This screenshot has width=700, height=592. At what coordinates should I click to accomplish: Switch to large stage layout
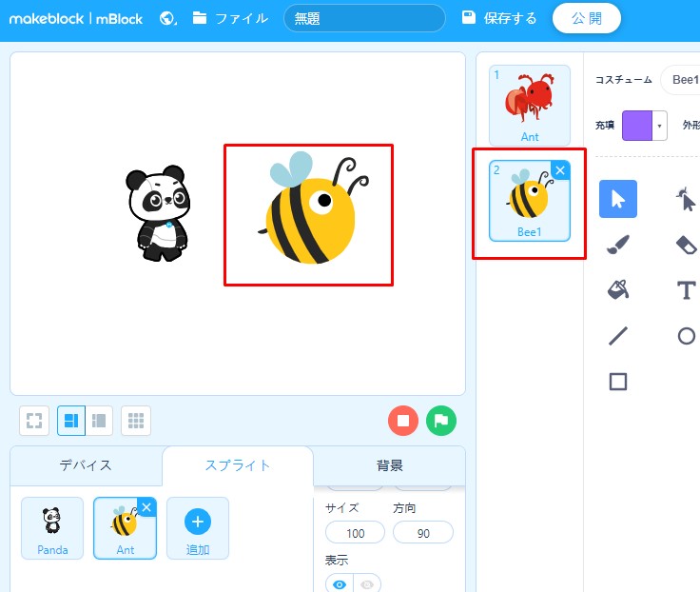(x=71, y=421)
